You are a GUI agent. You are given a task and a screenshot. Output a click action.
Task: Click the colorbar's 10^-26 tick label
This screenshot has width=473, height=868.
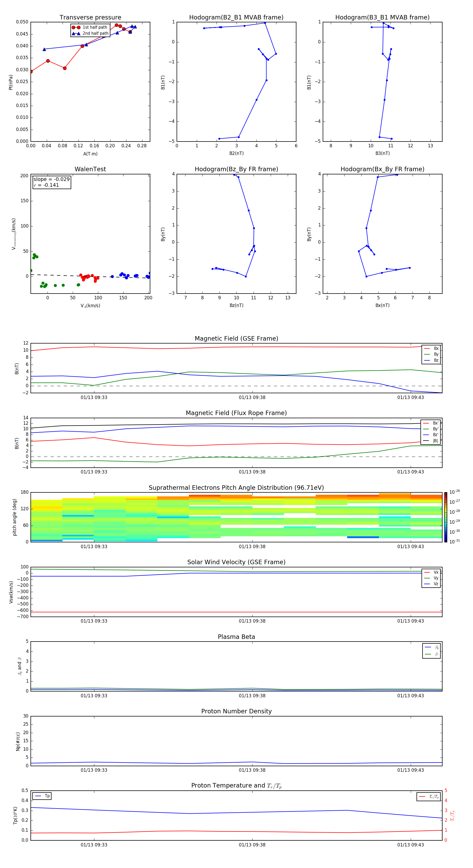coord(455,492)
